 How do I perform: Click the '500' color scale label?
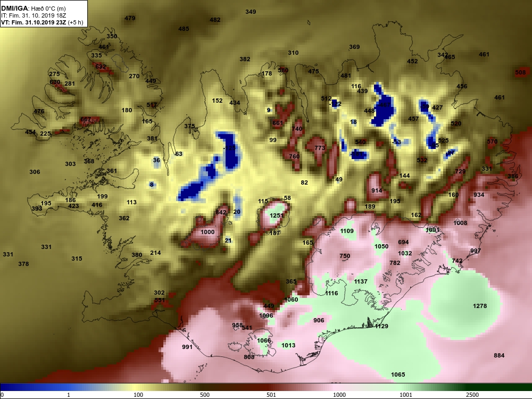[x=205, y=395]
